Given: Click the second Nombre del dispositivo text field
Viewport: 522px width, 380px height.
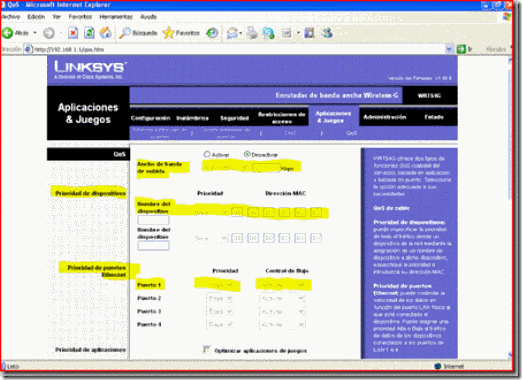Looking at the screenshot, I should click(153, 246).
